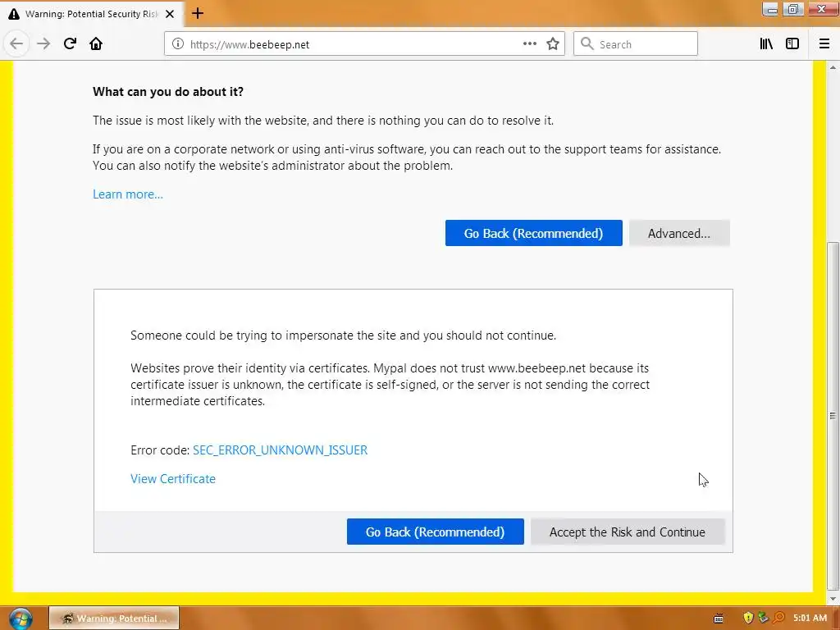
Task: Restore down the browser window
Action: [793, 9]
